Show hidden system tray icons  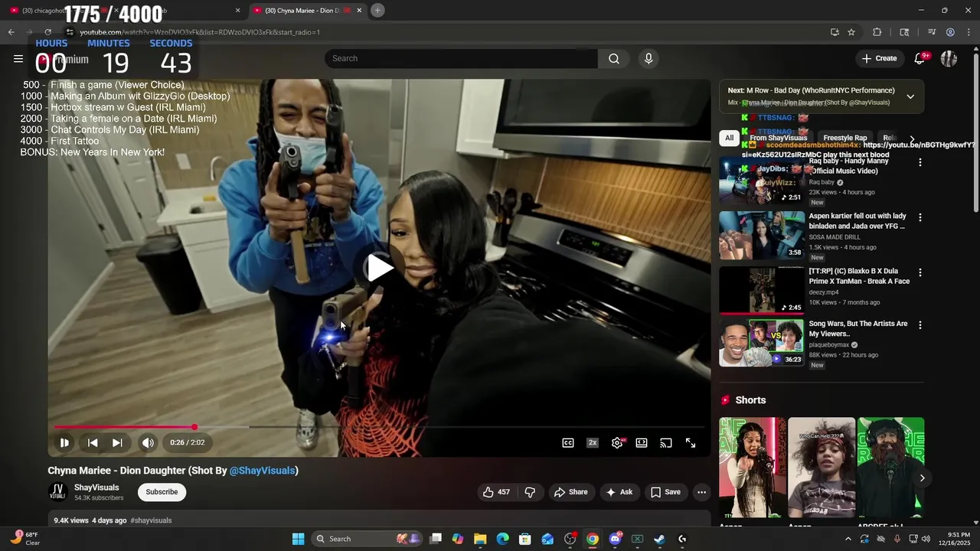pyautogui.click(x=848, y=539)
